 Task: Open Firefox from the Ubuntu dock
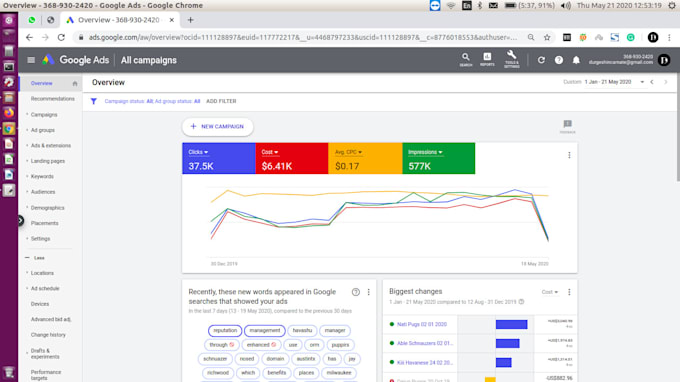[x=9, y=113]
